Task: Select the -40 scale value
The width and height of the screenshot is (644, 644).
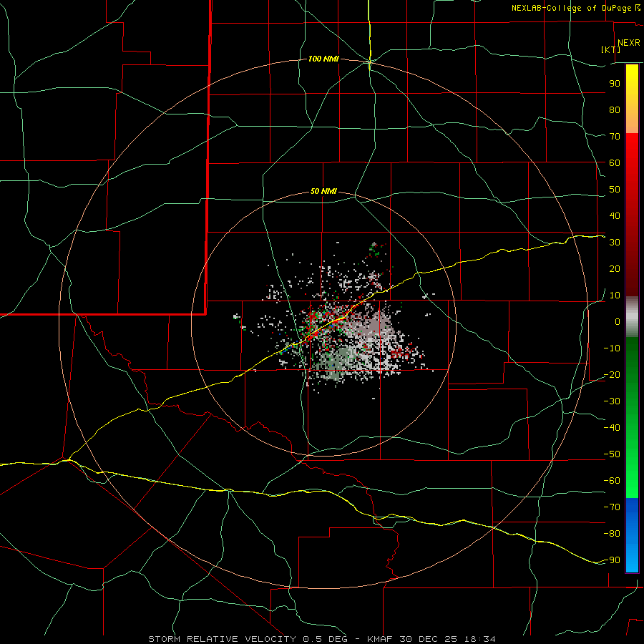Action: 612,428
